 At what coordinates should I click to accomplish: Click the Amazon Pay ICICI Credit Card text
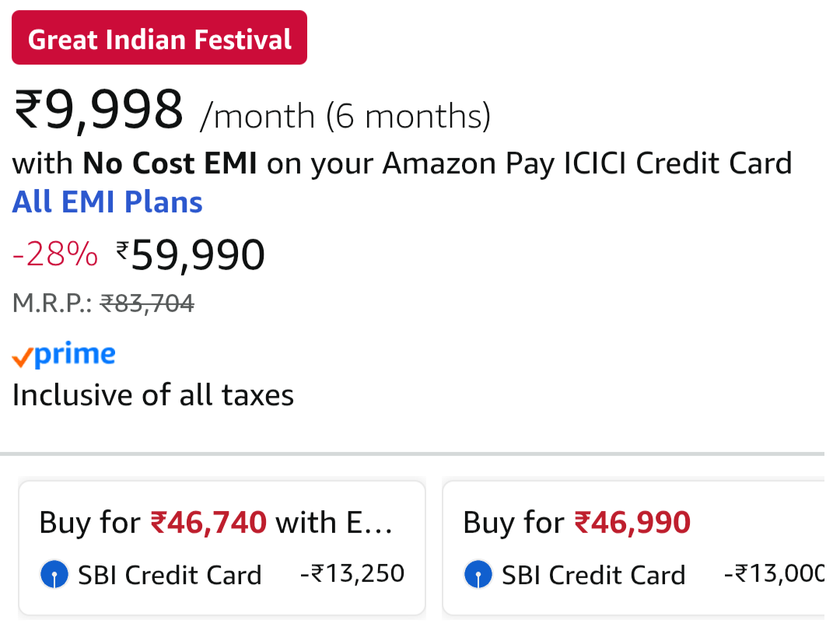pyautogui.click(x=587, y=163)
